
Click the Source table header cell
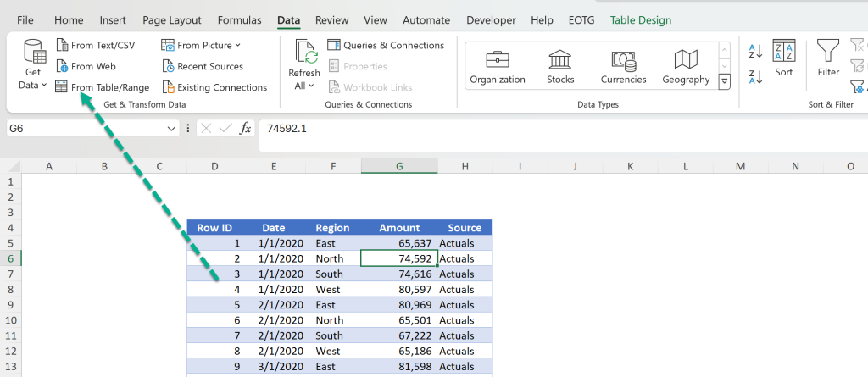465,228
